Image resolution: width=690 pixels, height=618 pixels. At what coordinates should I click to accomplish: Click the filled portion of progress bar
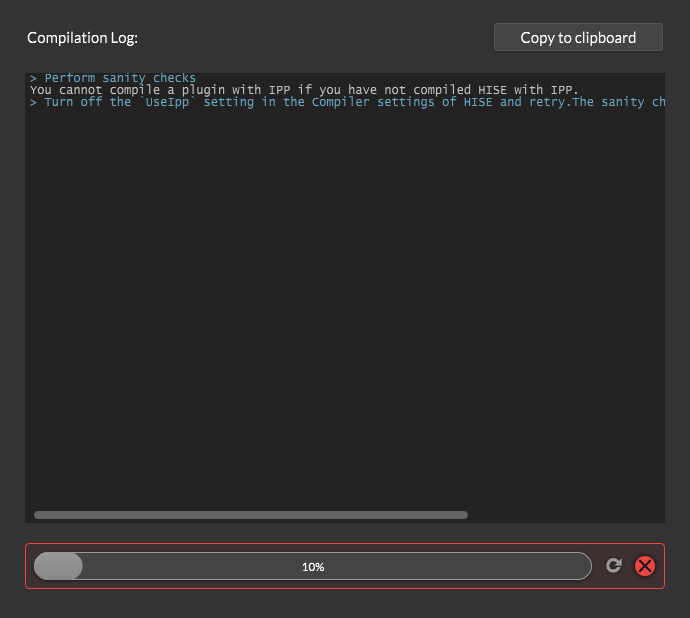point(58,566)
